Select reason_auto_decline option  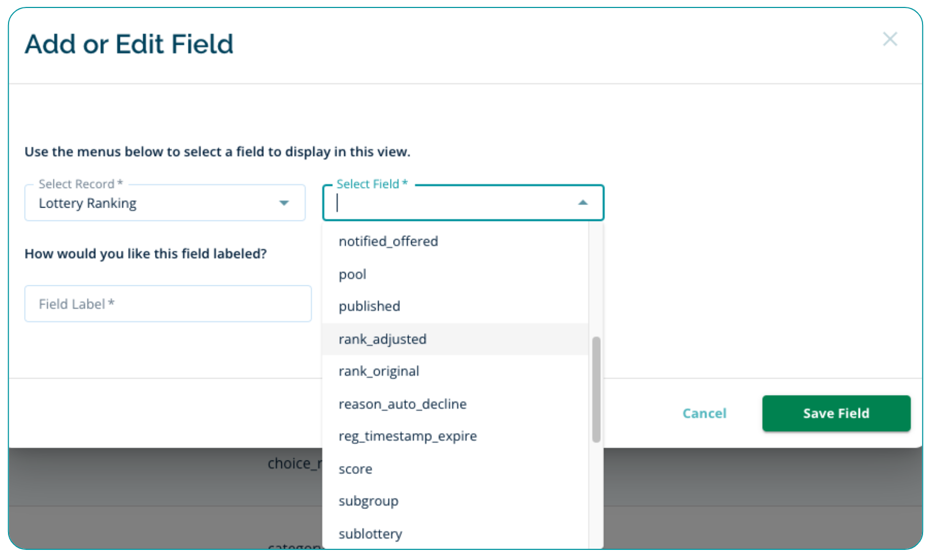402,404
